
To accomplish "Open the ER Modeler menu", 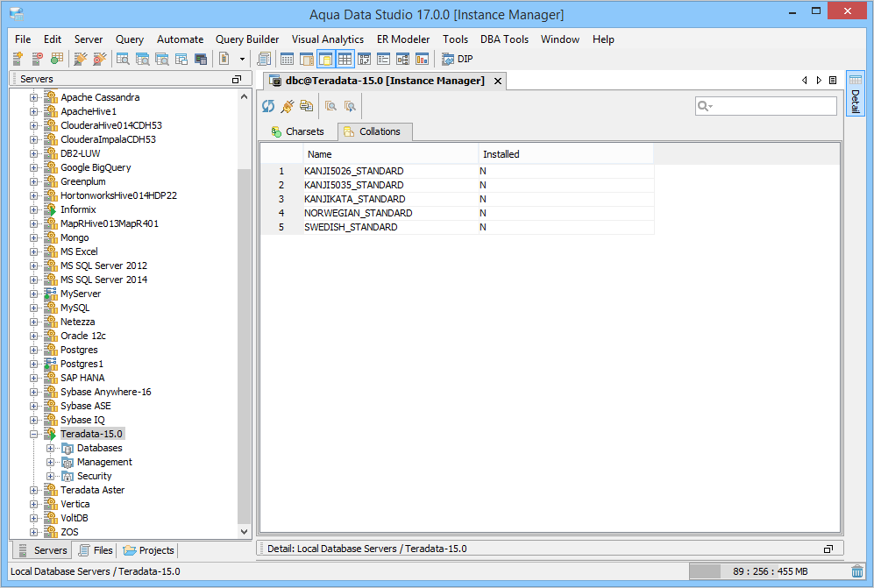I will coord(403,39).
